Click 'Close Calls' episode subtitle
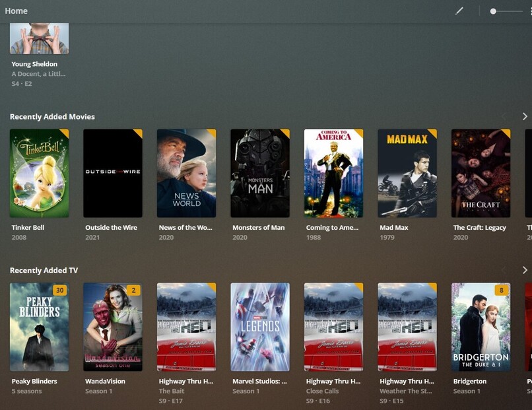Screen dimensions: 532x410 pyautogui.click(x=322, y=391)
